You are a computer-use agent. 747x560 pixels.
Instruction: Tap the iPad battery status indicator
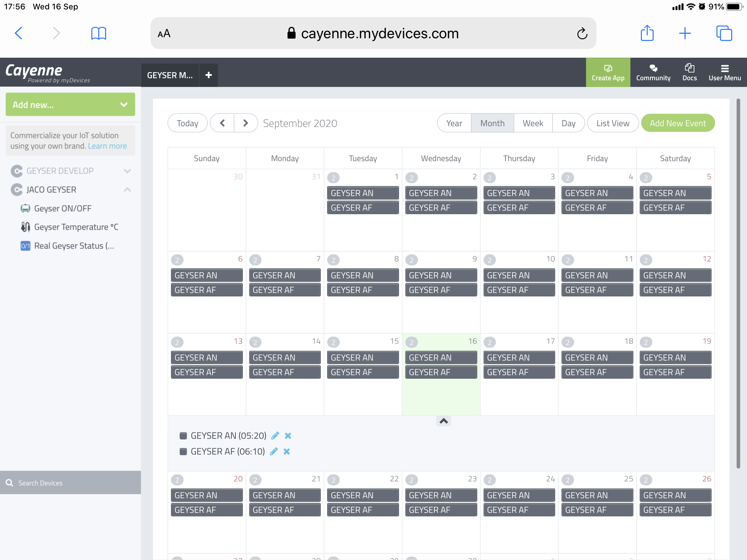[735, 7]
